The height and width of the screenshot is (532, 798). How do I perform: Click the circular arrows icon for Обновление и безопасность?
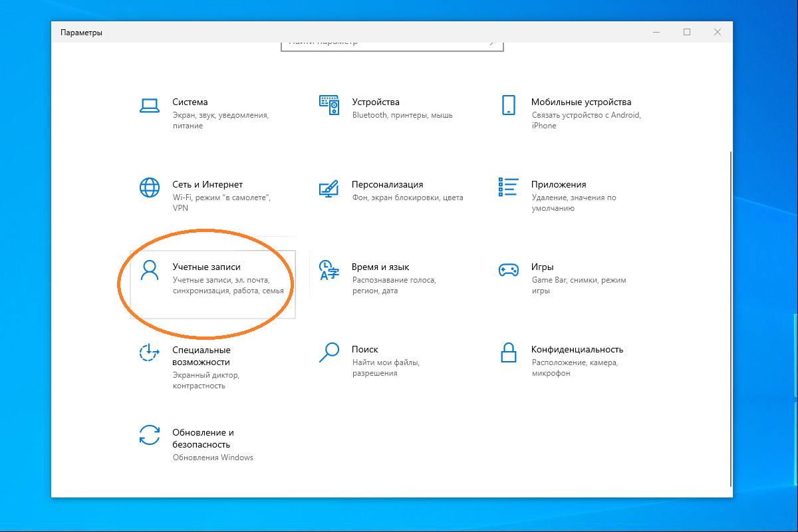[150, 435]
